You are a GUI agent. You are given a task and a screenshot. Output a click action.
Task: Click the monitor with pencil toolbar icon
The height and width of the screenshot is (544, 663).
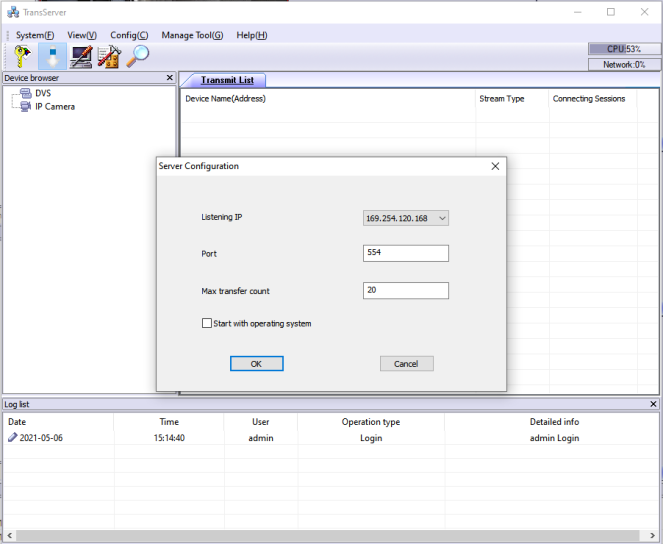point(81,57)
